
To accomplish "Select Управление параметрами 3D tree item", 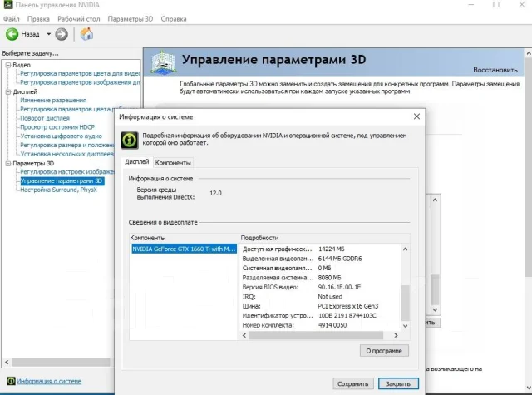I will [x=62, y=181].
